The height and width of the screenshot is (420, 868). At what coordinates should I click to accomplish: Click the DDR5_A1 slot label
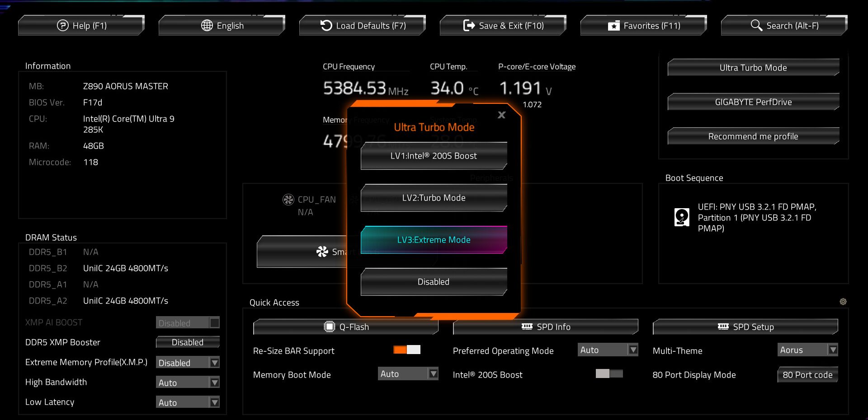[x=48, y=285]
